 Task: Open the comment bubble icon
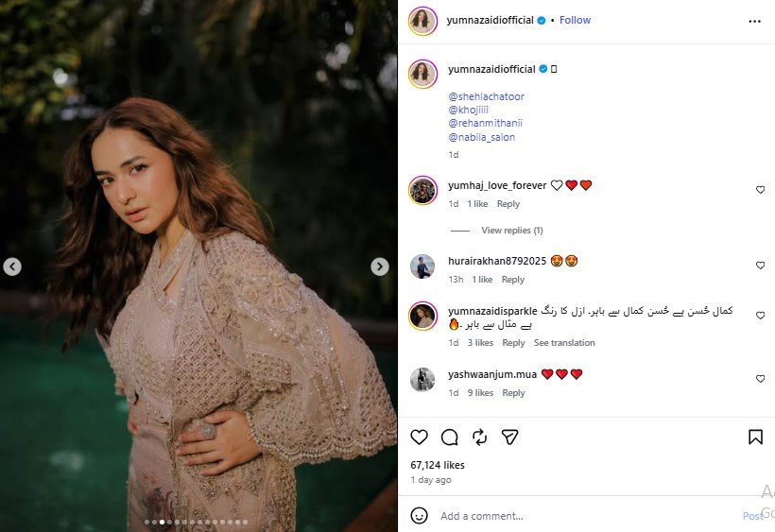click(x=450, y=437)
